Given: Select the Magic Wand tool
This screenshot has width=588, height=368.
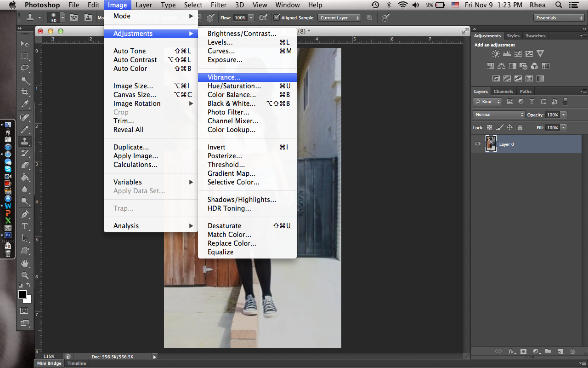Looking at the screenshot, I should point(25,80).
